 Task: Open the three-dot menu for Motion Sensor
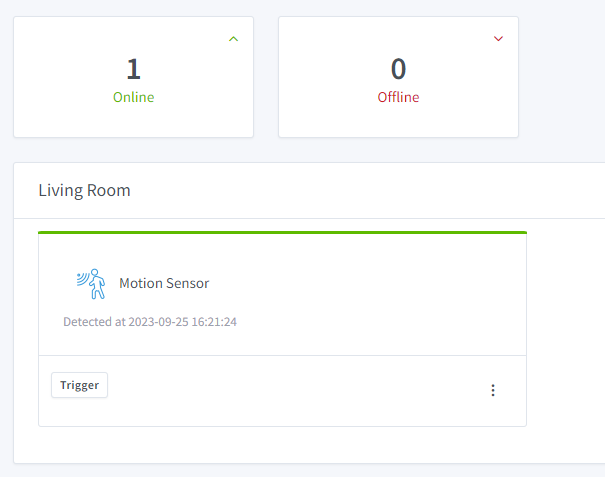(492, 390)
